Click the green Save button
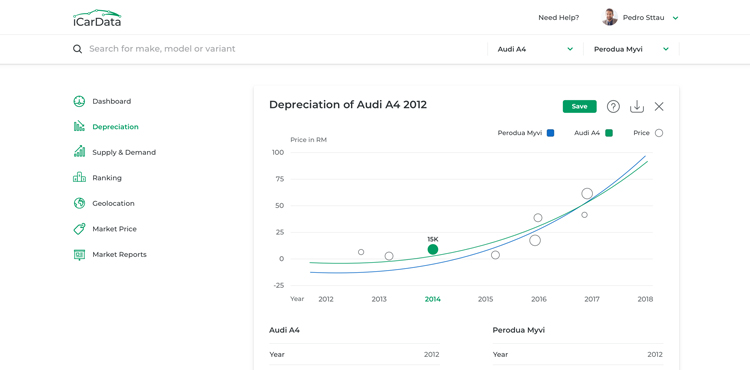The height and width of the screenshot is (370, 750). pyautogui.click(x=579, y=107)
